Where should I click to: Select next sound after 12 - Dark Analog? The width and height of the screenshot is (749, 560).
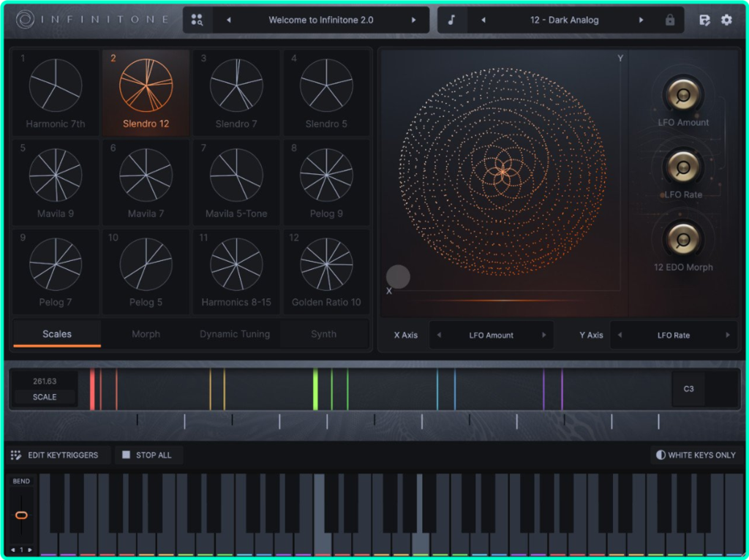point(641,20)
